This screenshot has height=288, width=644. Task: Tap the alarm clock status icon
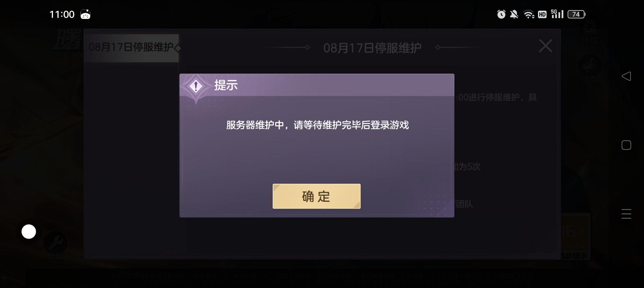tap(501, 14)
